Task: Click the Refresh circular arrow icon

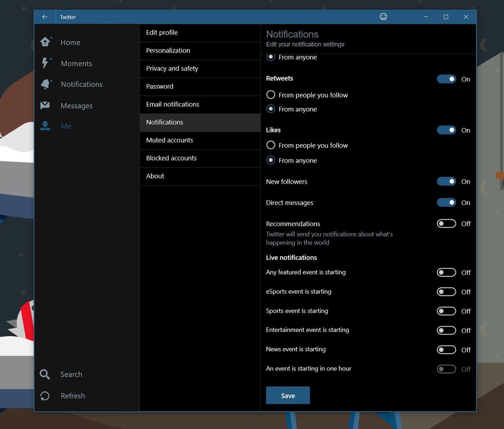Action: click(x=45, y=396)
